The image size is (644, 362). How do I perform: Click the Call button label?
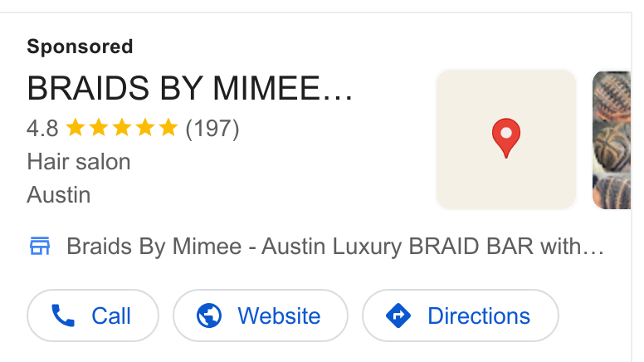[x=111, y=316]
